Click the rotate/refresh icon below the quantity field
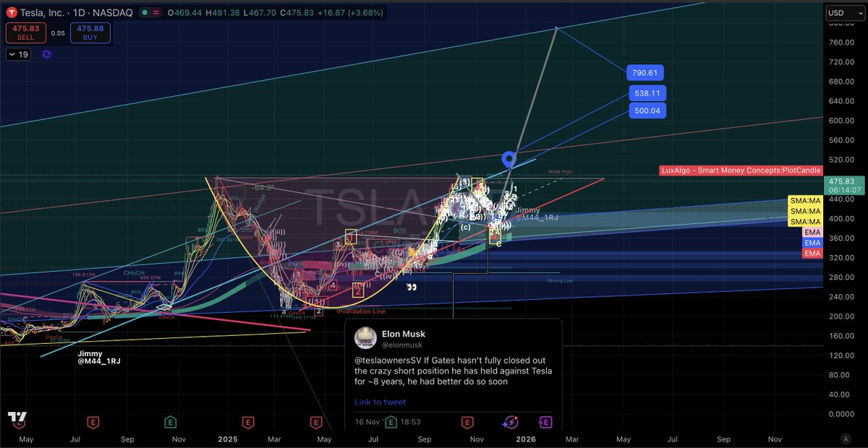 click(x=46, y=54)
